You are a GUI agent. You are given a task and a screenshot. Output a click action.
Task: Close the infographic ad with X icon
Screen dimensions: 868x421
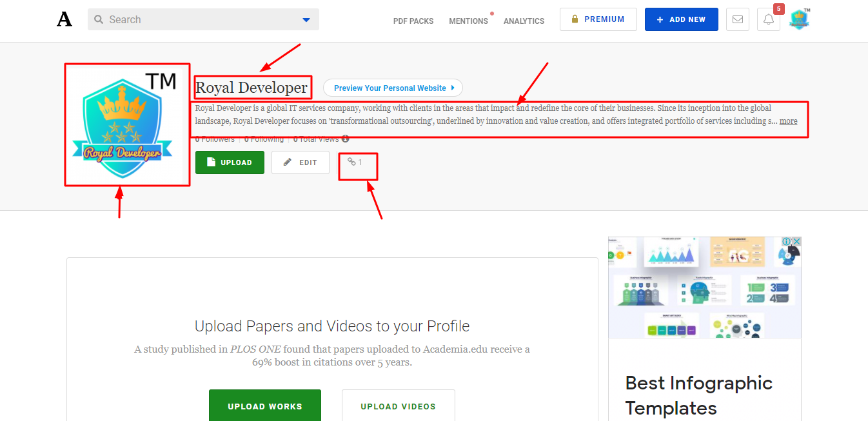[x=796, y=242]
